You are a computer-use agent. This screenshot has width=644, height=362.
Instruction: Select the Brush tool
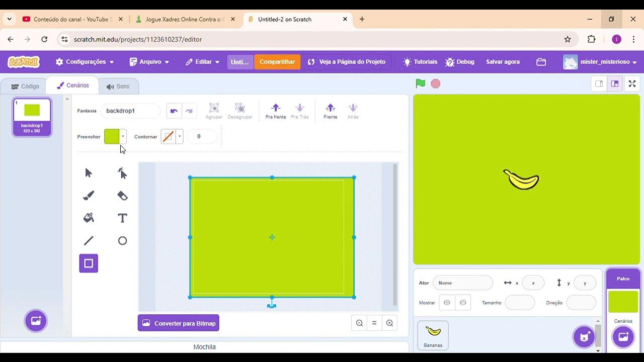pyautogui.click(x=89, y=196)
